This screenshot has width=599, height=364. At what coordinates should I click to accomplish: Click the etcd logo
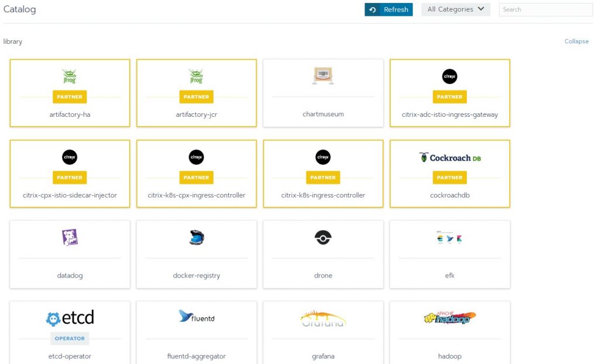tap(70, 318)
